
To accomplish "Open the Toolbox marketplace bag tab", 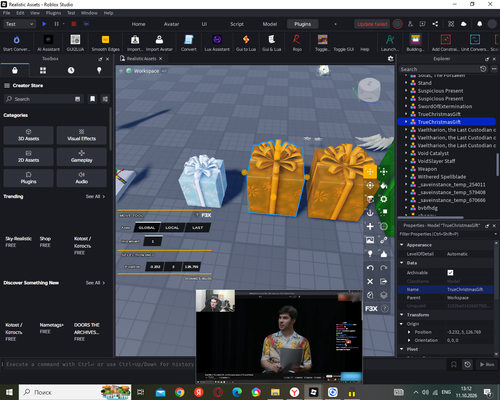I will [15, 70].
